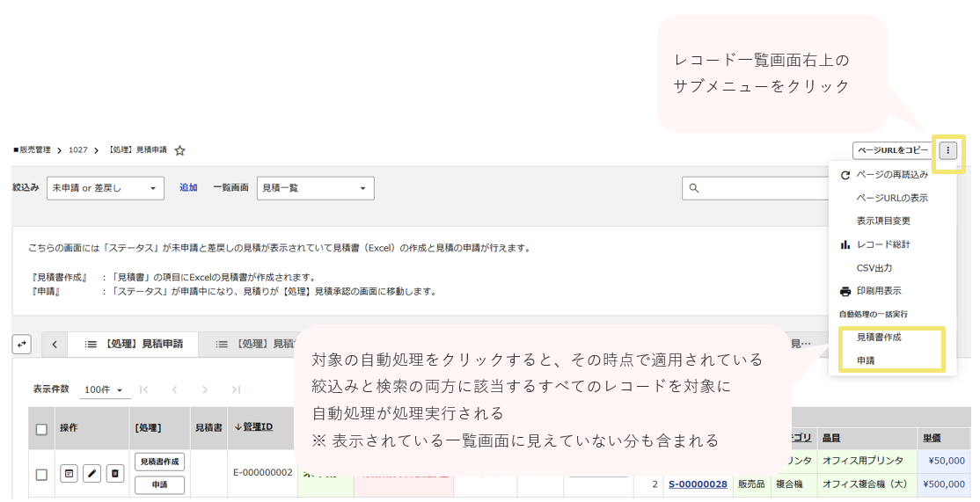The width and height of the screenshot is (980, 502).
Task: Select レコード総計 from the submenu
Action: point(892,244)
